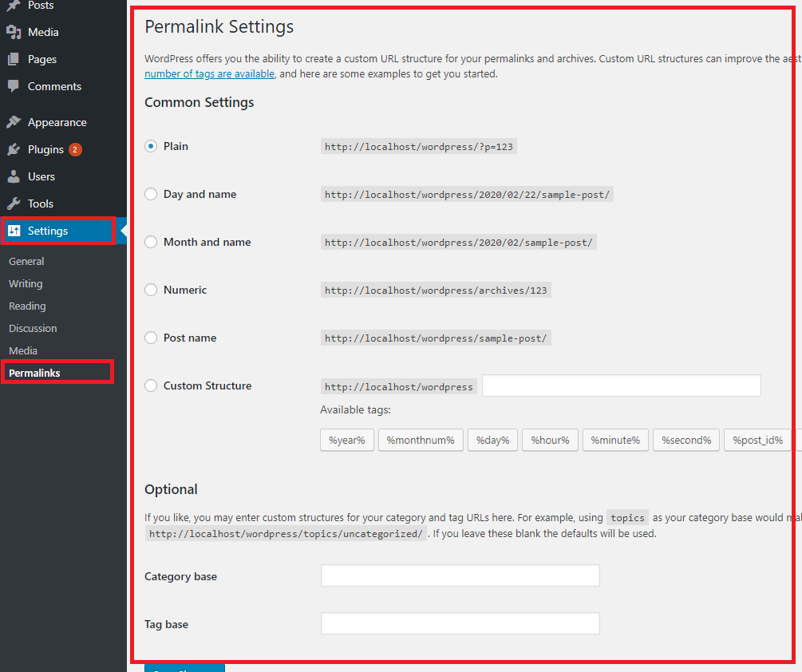802x672 pixels.
Task: Open General settings submenu
Action: [x=26, y=261]
